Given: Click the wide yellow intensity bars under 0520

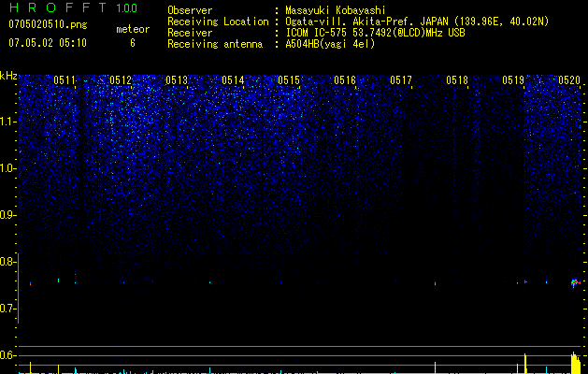Looking at the screenshot, I should click(x=576, y=363).
